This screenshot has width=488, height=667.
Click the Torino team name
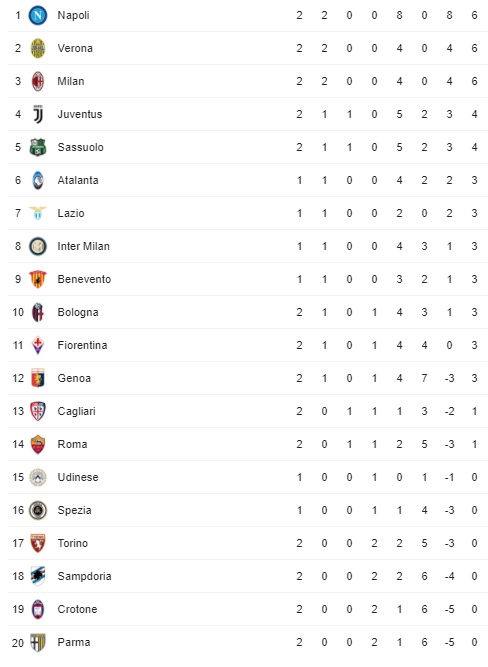click(x=73, y=543)
